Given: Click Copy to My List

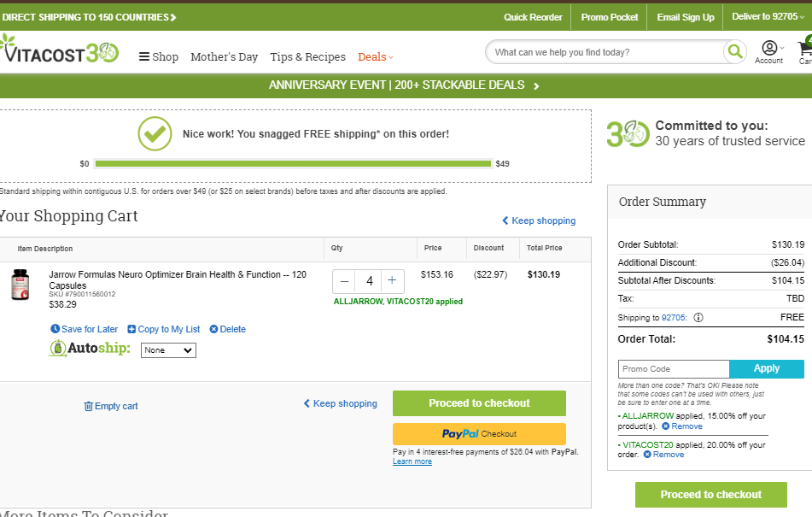Looking at the screenshot, I should point(164,329).
